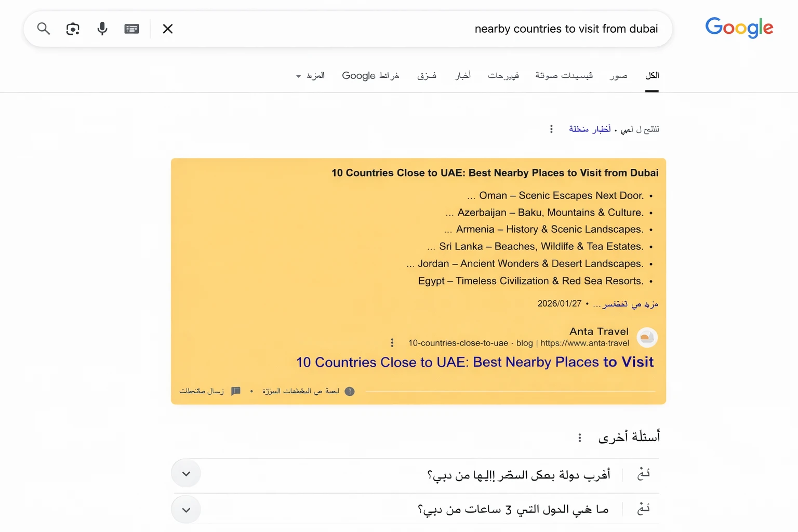
Task: Click the Anta Travel site favicon
Action: (647, 337)
